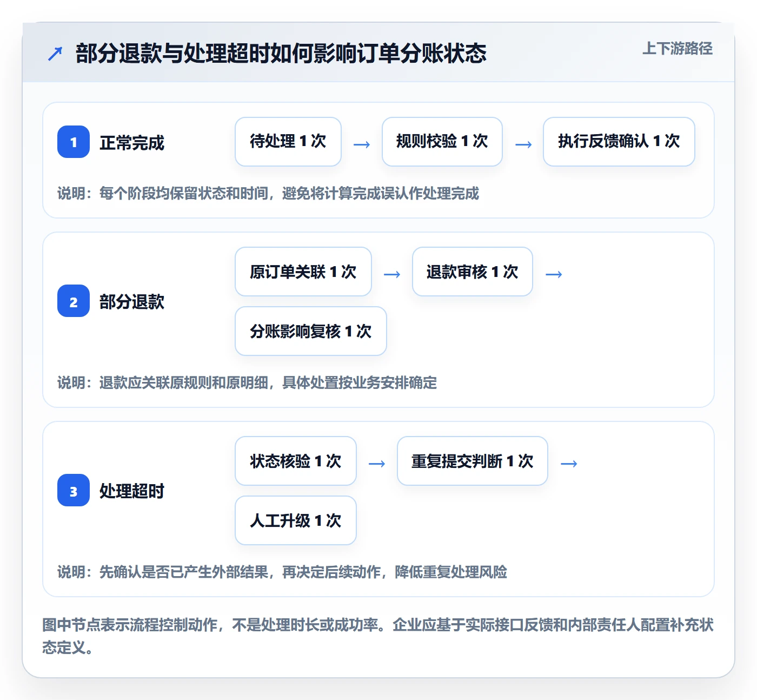This screenshot has width=757, height=700.
Task: Click the 人工升级 1 次 node
Action: [x=296, y=520]
